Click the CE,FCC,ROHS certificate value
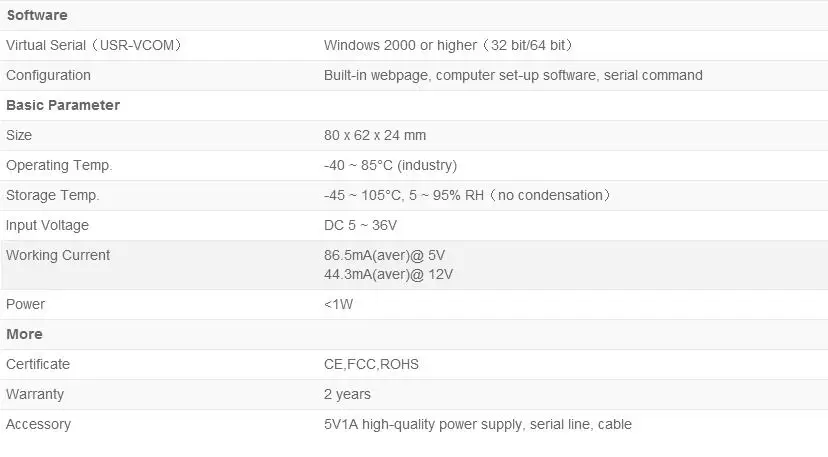The width and height of the screenshot is (828, 457). [371, 364]
